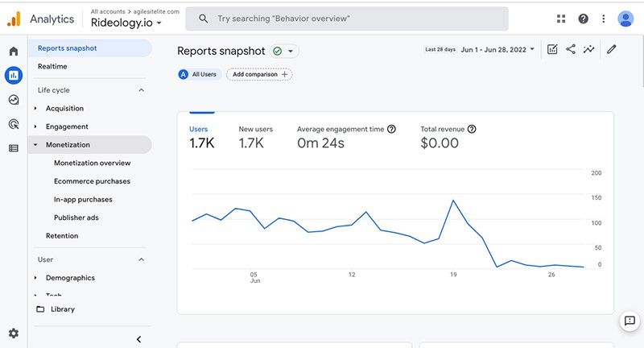Image resolution: width=644 pixels, height=348 pixels.
Task: Click the Reports snapshot page title
Action: point(221,51)
